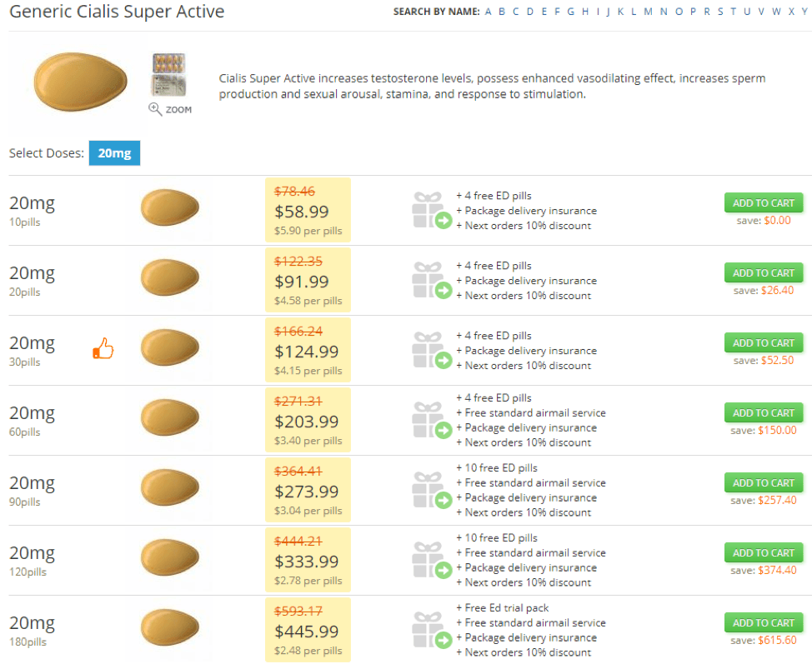This screenshot has width=812, height=664.
Task: Click the $124.99 price box
Action: pyautogui.click(x=308, y=350)
